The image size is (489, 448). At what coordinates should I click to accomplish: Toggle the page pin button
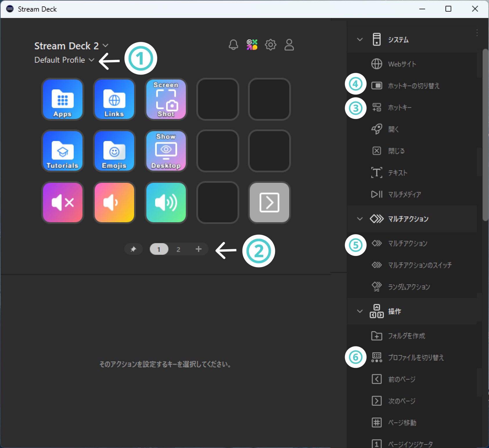(x=133, y=249)
